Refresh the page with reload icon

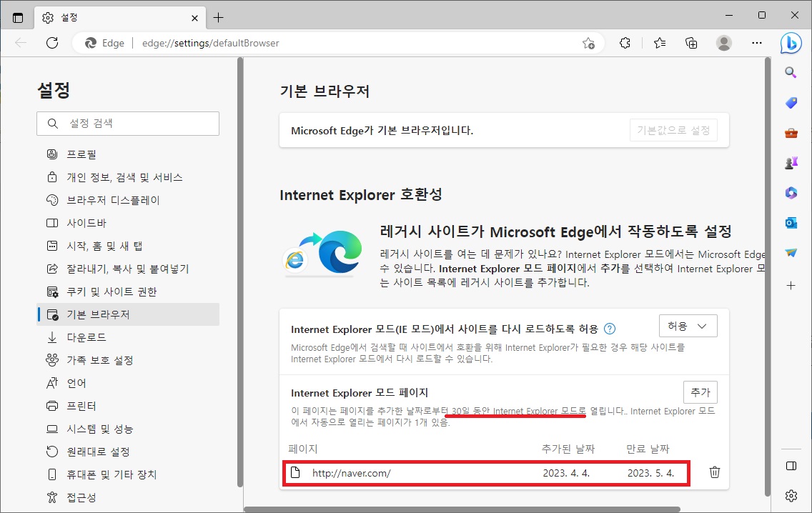point(52,43)
